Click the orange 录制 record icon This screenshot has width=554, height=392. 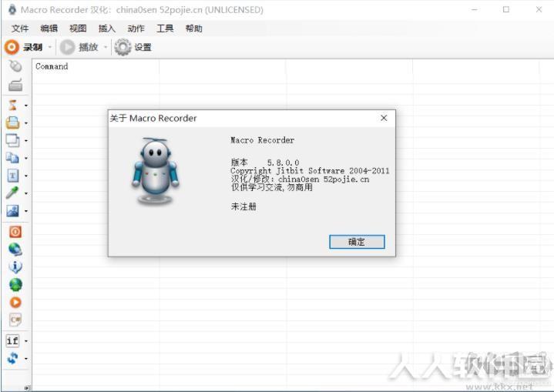(x=12, y=47)
